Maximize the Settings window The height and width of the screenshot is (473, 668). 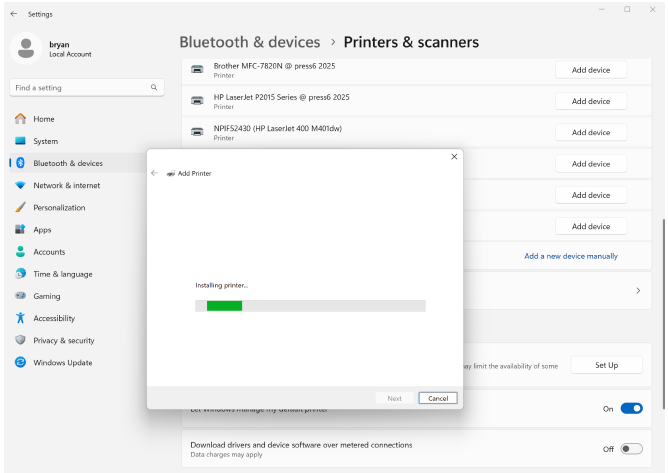tap(627, 9)
